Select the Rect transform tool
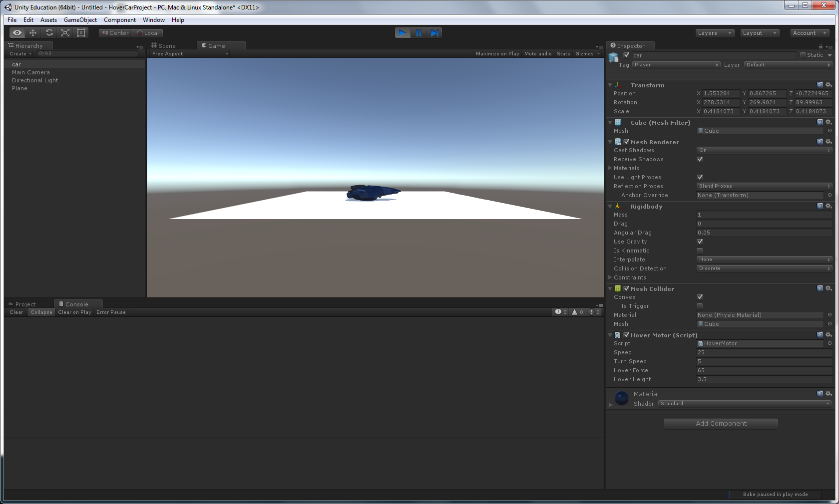839x504 pixels. click(81, 33)
